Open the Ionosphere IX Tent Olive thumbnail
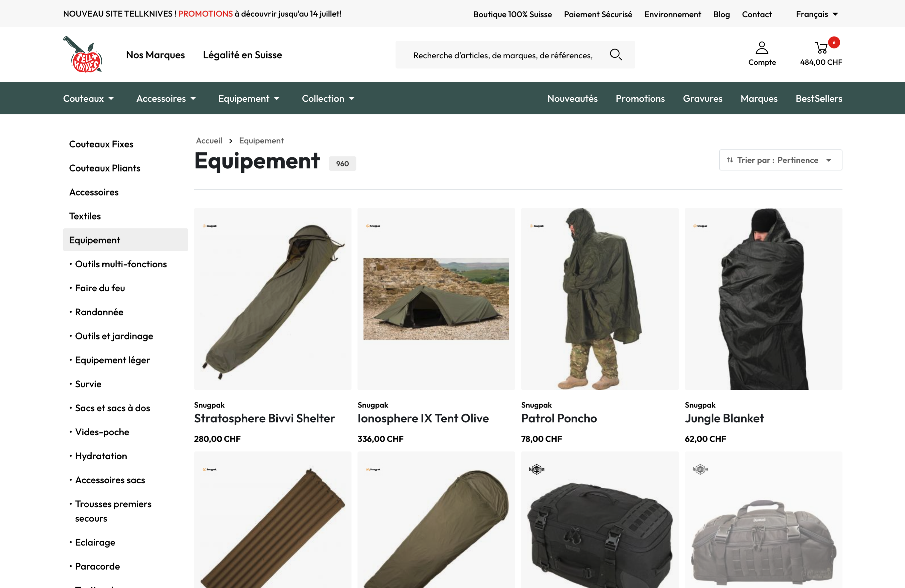The height and width of the screenshot is (588, 905). tap(436, 298)
